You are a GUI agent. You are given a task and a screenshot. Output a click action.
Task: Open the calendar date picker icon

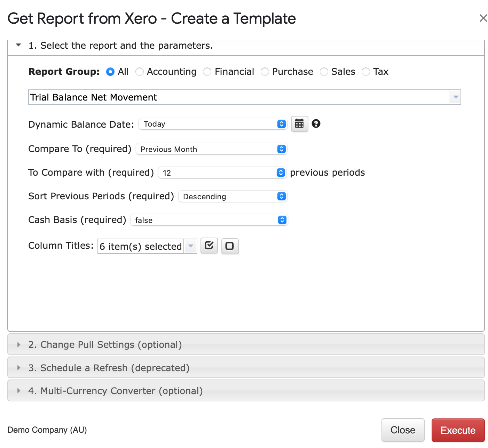299,124
